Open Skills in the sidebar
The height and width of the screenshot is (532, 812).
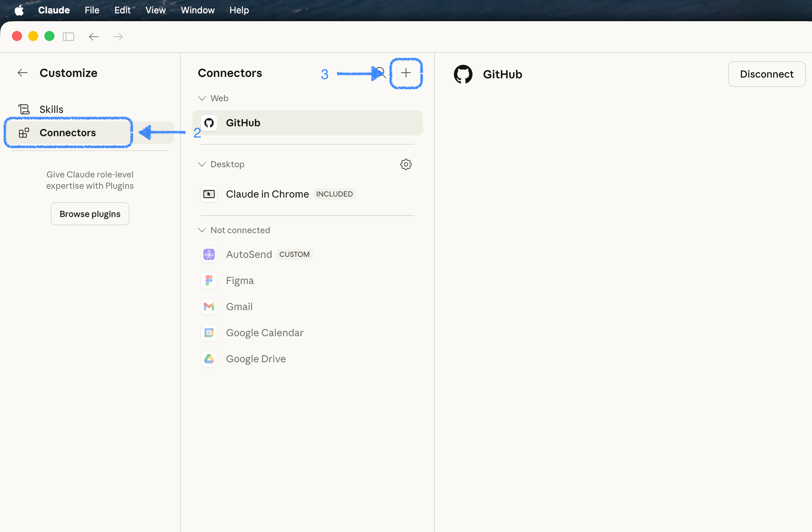tap(51, 110)
